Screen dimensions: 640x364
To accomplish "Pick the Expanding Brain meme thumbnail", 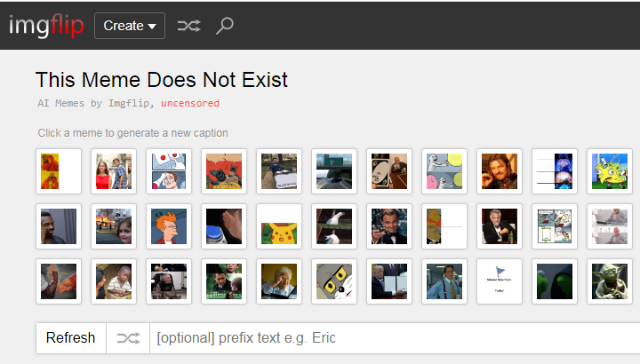I will pos(555,170).
